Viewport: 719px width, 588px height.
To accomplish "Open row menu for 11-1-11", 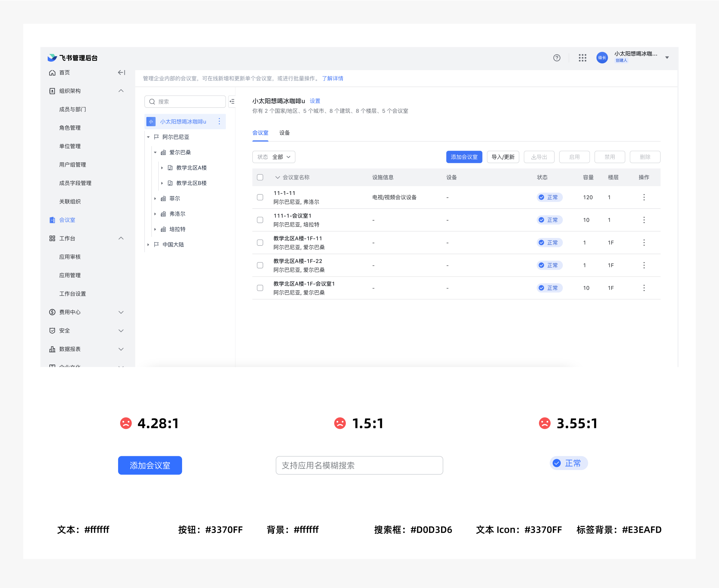I will click(x=644, y=197).
